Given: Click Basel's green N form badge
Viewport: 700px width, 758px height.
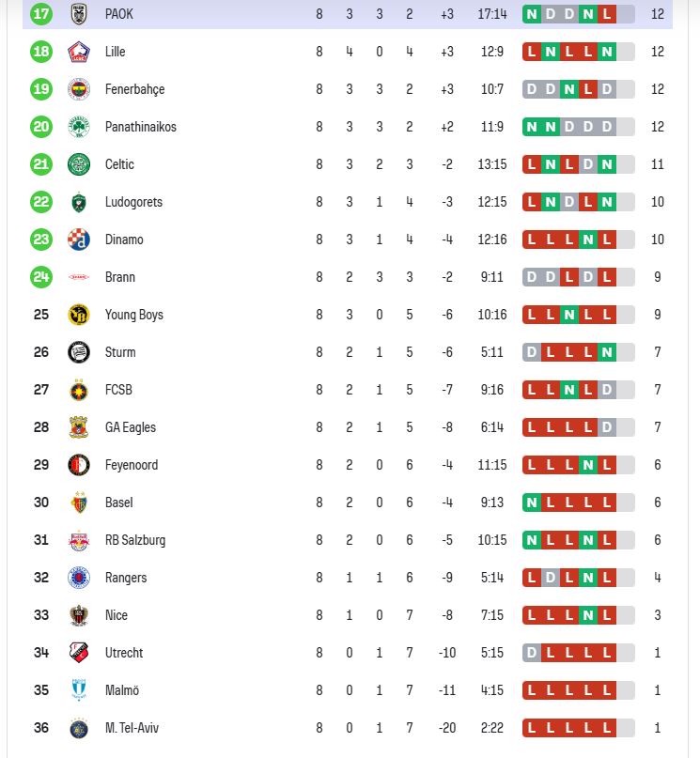Looking at the screenshot, I should [x=532, y=503].
